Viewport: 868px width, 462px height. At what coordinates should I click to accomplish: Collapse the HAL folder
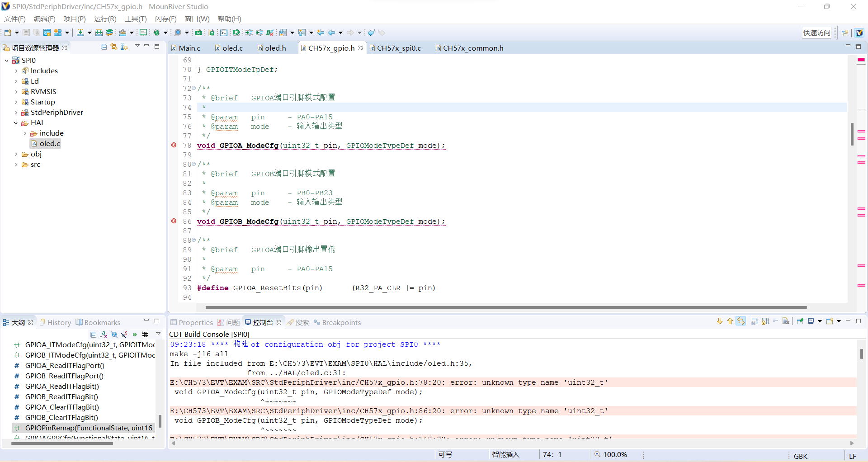click(x=16, y=123)
